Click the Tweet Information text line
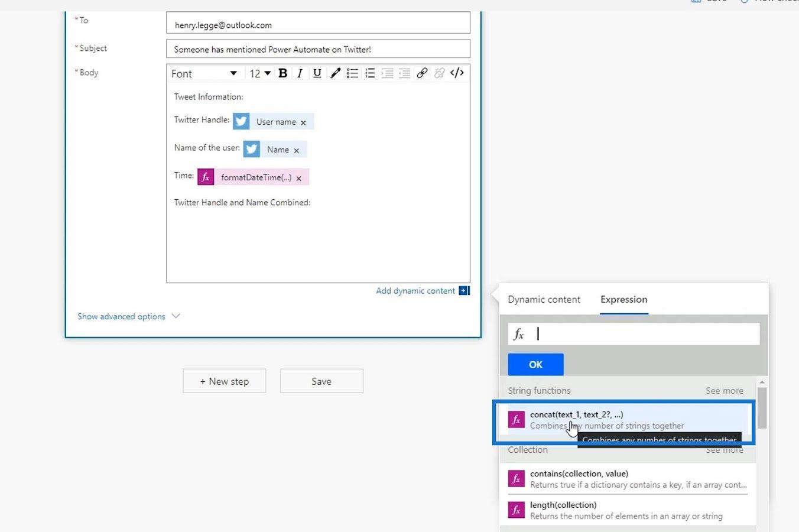This screenshot has height=532, width=799. pyautogui.click(x=209, y=97)
